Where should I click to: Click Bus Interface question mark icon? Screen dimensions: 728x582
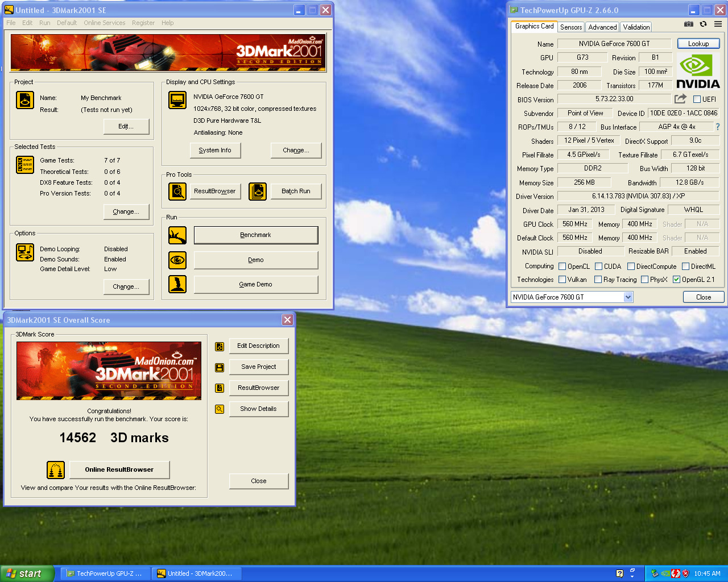pos(717,127)
